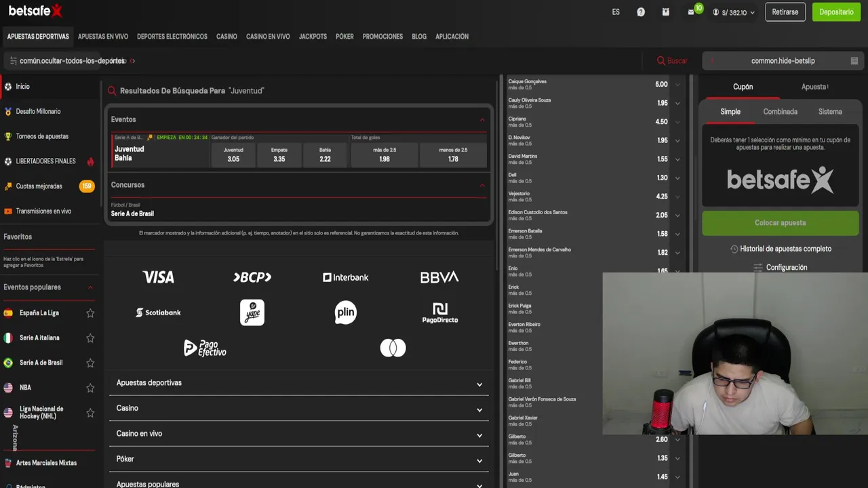The image size is (868, 488).
Task: Expand the Póker footer section
Action: [299, 460]
